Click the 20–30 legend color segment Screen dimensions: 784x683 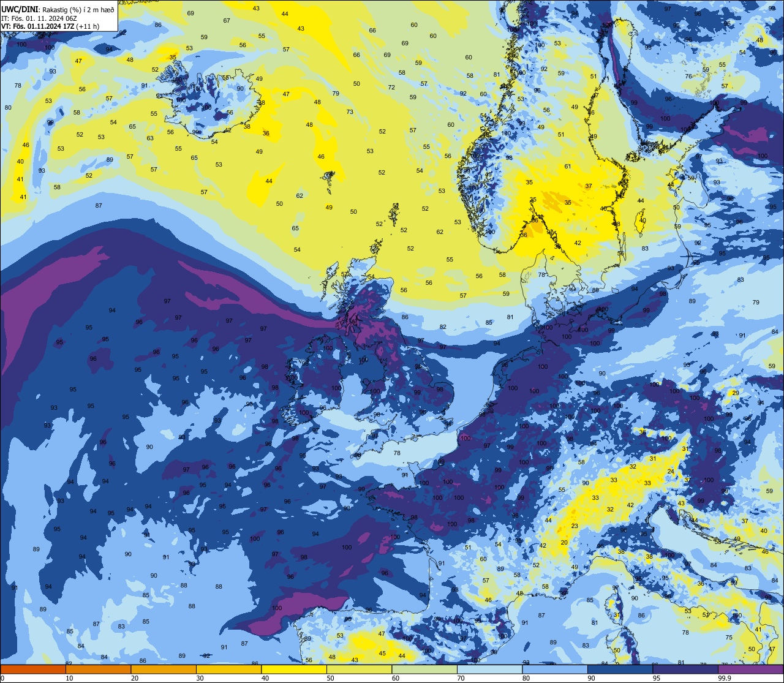click(x=164, y=670)
